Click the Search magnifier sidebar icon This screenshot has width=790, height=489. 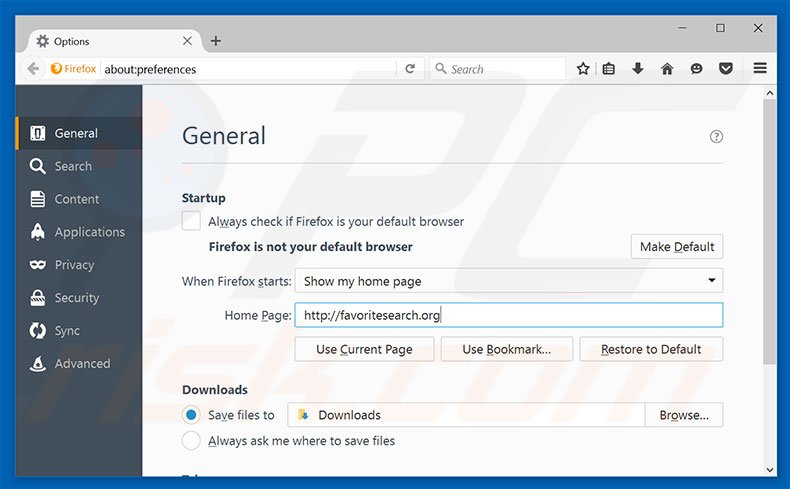point(37,166)
